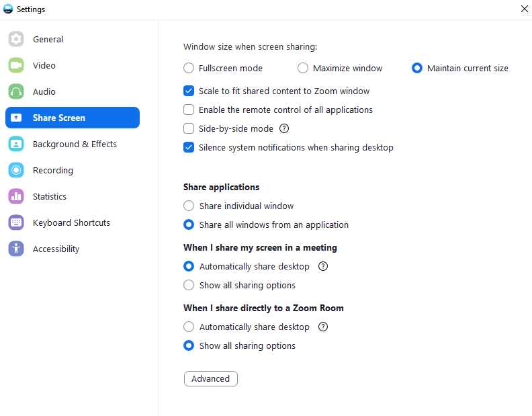Check the Side-by-side mode checkbox
This screenshot has height=416, width=532.
[x=189, y=128]
